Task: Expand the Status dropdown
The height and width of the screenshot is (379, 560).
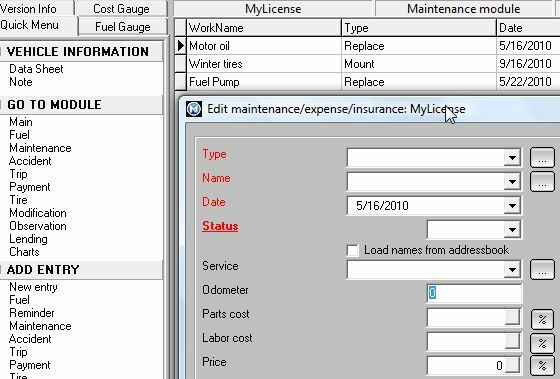Action: 512,230
